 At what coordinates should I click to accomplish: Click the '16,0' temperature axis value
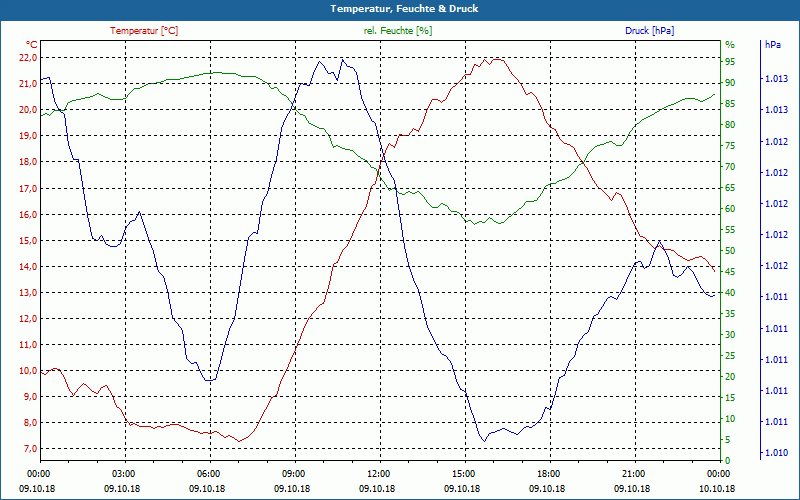point(28,215)
